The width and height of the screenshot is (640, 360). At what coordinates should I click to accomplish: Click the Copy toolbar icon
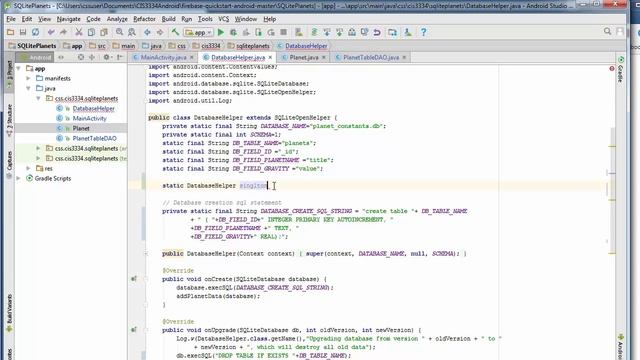pos(91,32)
